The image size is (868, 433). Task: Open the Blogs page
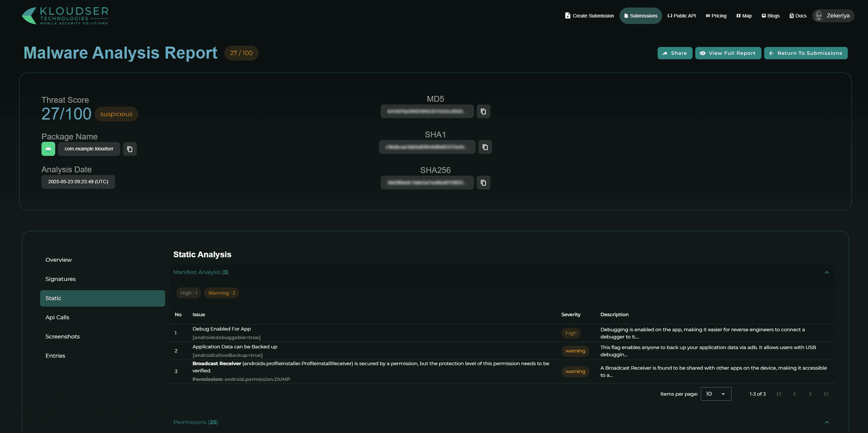[771, 16]
